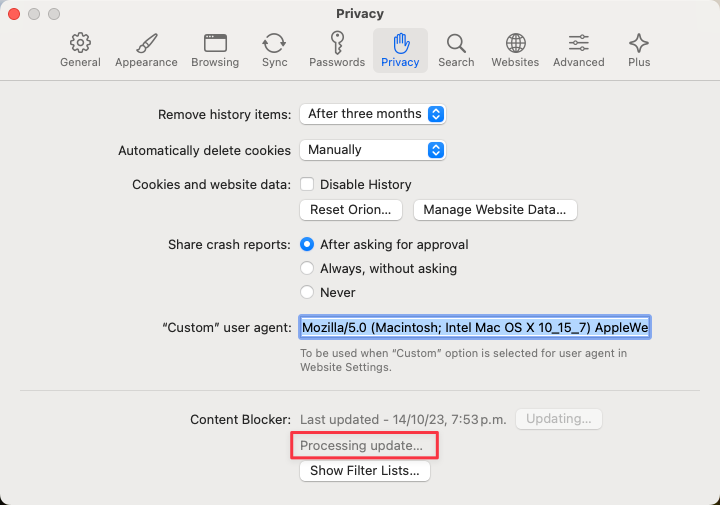
Task: Enable the Disable History checkbox
Action: point(308,184)
